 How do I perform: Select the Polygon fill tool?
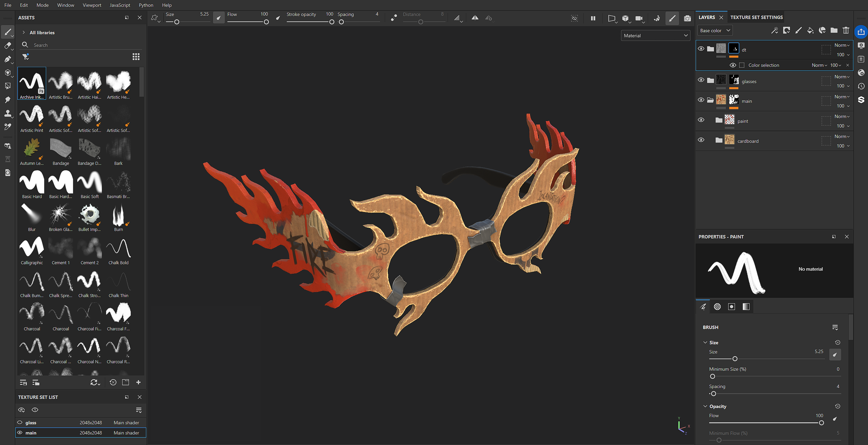click(x=7, y=86)
